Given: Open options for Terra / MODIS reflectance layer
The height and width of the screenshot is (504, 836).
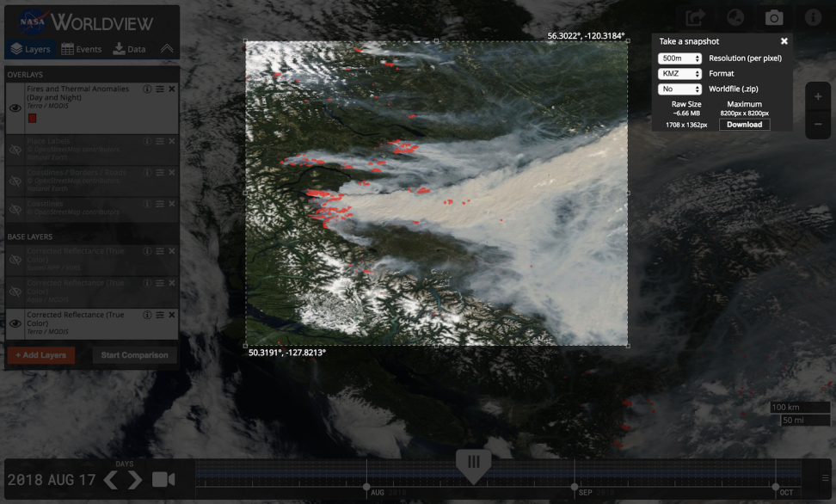Looking at the screenshot, I should point(160,315).
